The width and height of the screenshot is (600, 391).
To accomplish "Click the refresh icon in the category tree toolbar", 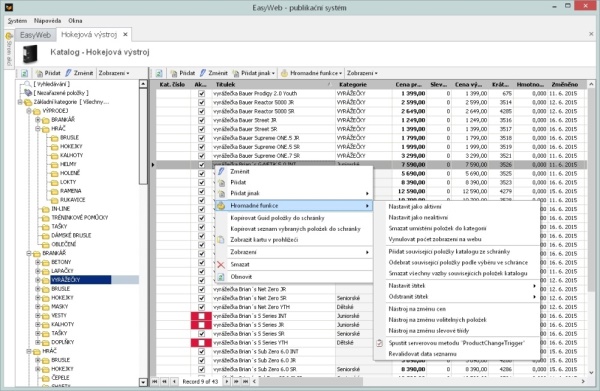I will [x=24, y=73].
